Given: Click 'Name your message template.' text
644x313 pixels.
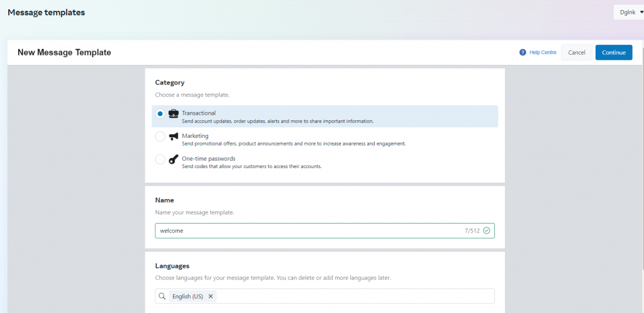Looking at the screenshot, I should (x=195, y=213).
